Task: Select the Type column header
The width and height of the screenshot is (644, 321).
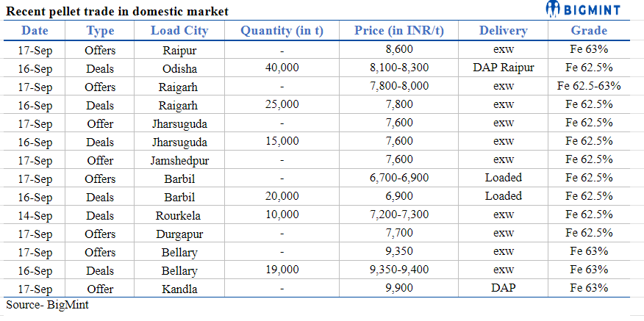Action: tap(100, 30)
